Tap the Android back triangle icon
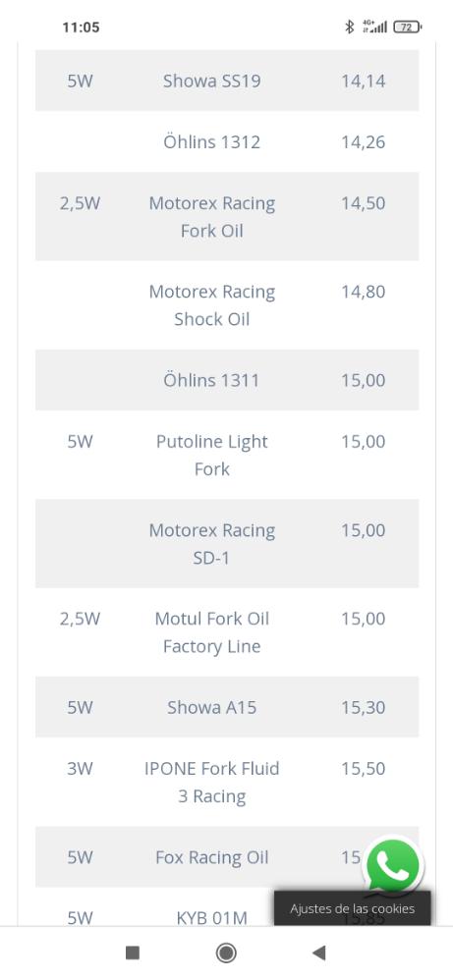 coord(319,953)
